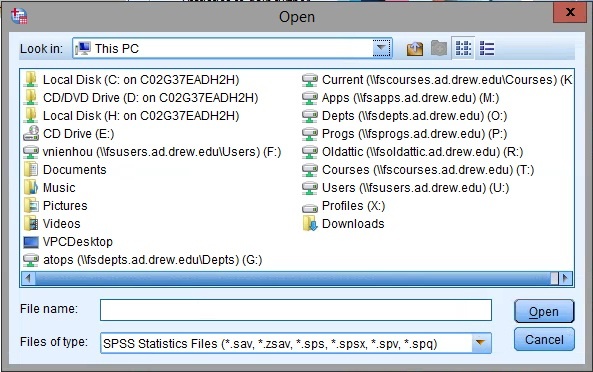Click the Documents folder icon
The height and width of the screenshot is (372, 593).
coord(31,169)
